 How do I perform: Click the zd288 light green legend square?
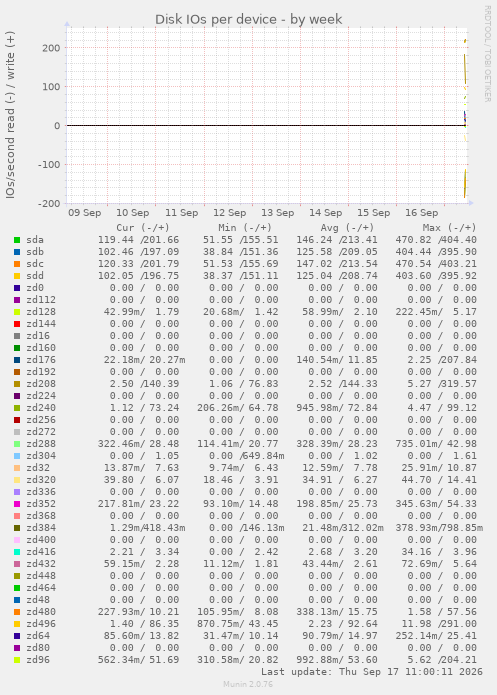(x=17, y=444)
